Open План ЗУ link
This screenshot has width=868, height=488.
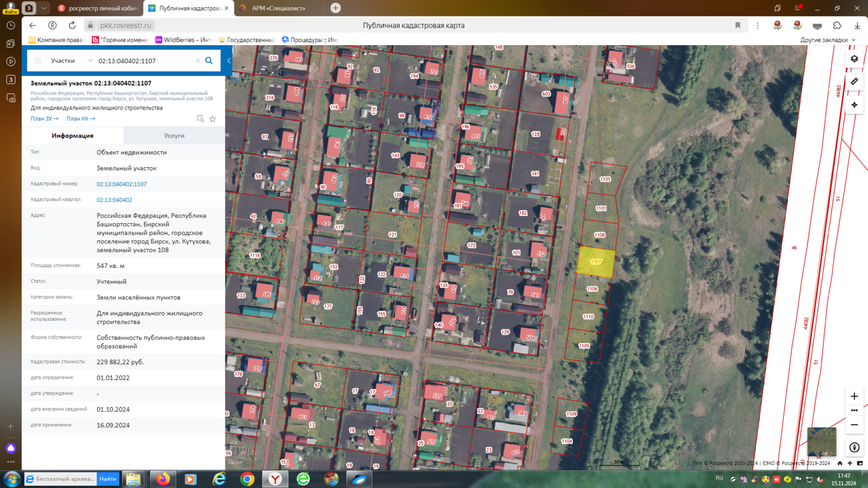coord(45,119)
